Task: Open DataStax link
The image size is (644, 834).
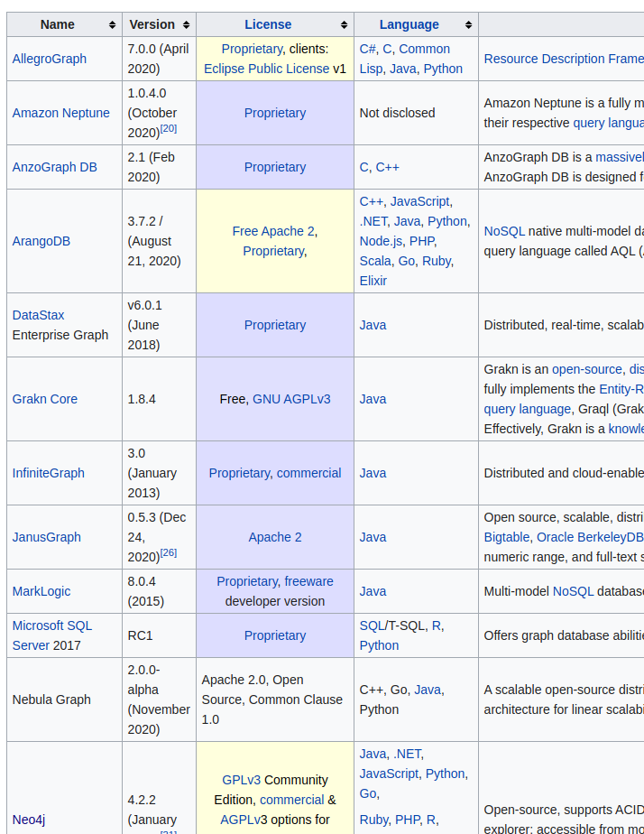Action: coord(38,315)
